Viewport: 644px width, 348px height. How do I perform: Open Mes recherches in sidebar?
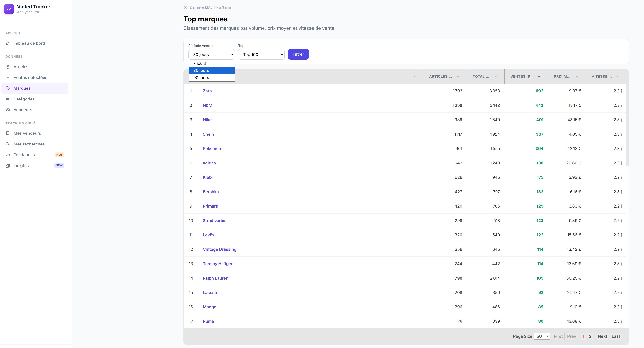(x=35, y=144)
